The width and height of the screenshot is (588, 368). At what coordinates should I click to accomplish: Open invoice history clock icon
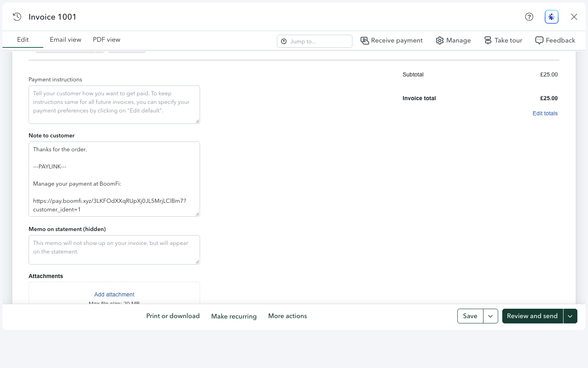(x=17, y=17)
